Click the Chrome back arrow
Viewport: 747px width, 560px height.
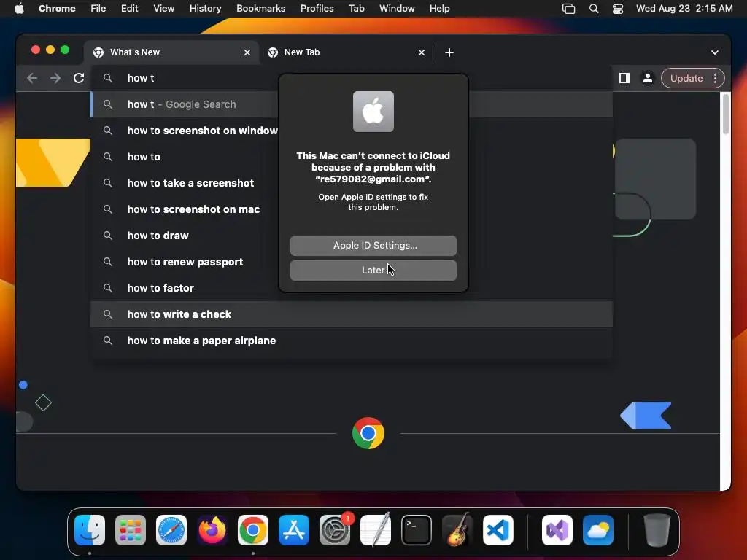click(x=32, y=78)
